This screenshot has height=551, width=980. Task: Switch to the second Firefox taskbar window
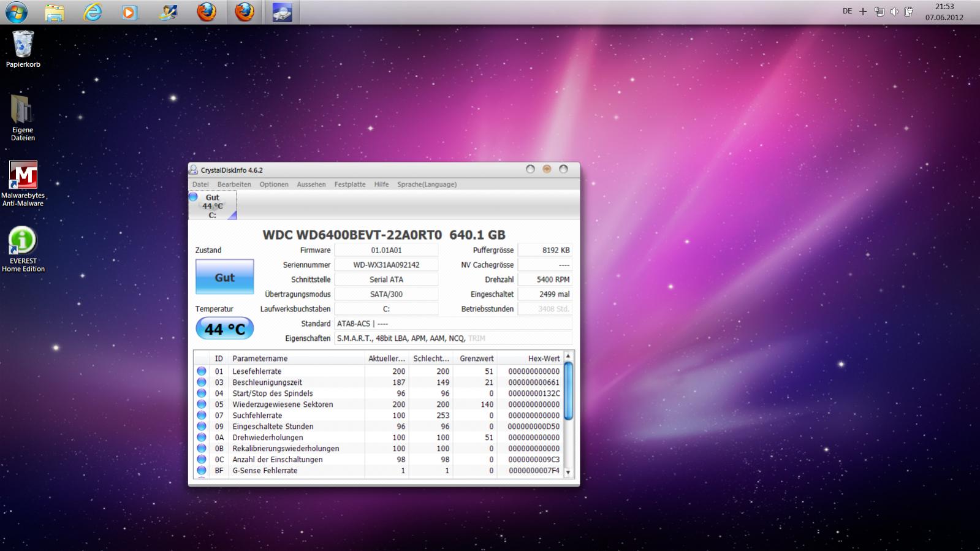click(245, 12)
